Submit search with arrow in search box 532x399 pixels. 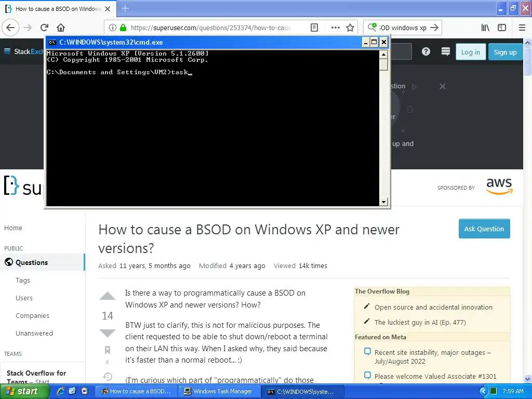(434, 28)
